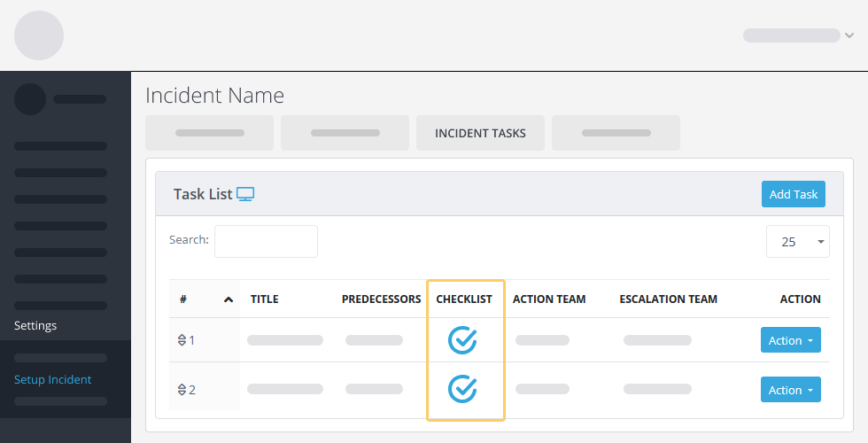Open the user account chevron menu
The width and height of the screenshot is (868, 443).
click(849, 35)
